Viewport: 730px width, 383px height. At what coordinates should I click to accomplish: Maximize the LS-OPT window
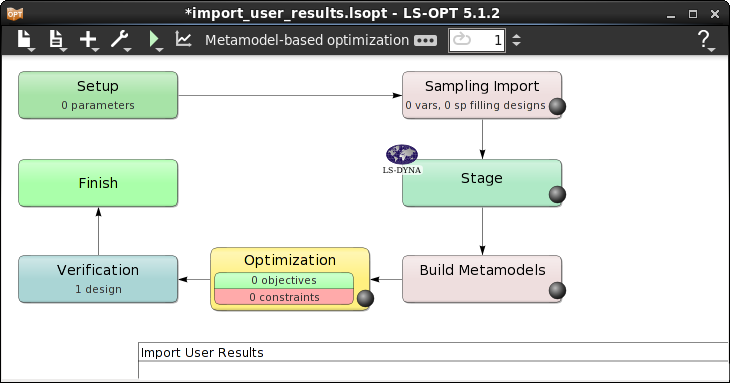[x=693, y=14]
